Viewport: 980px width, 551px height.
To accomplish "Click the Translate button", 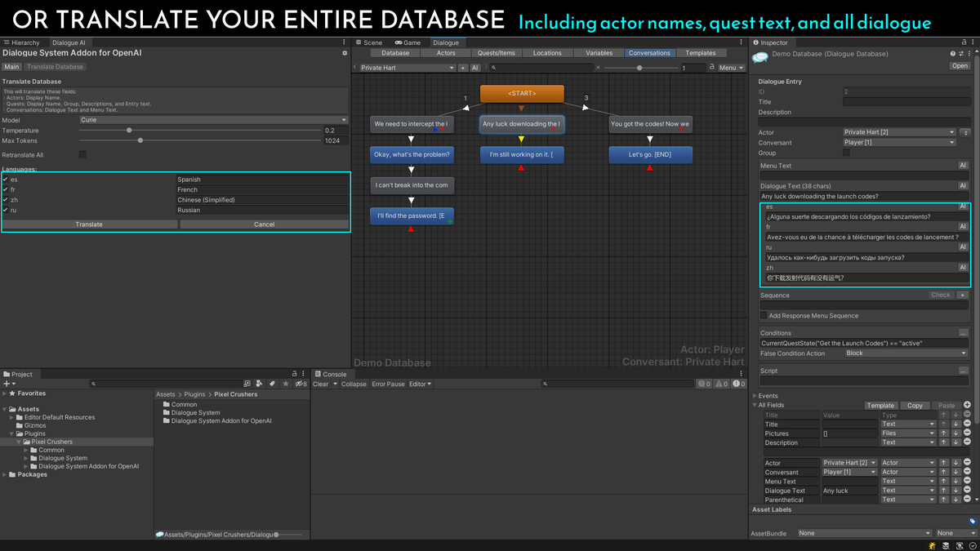I will coord(89,224).
